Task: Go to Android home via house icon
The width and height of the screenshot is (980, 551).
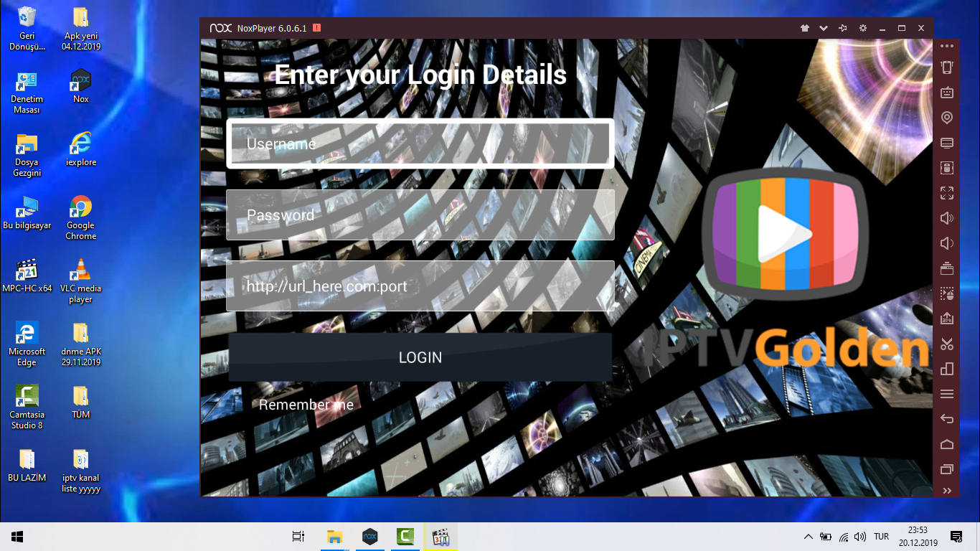Action: click(x=947, y=444)
